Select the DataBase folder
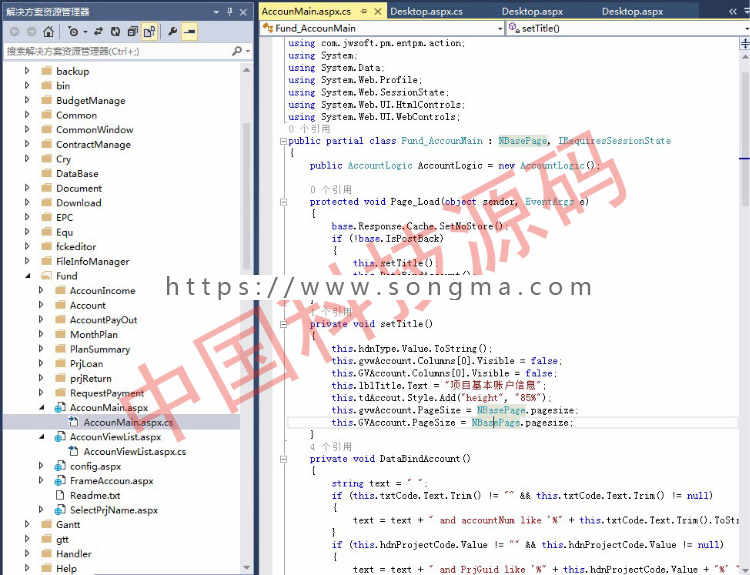The width and height of the screenshot is (750, 575). point(77,174)
